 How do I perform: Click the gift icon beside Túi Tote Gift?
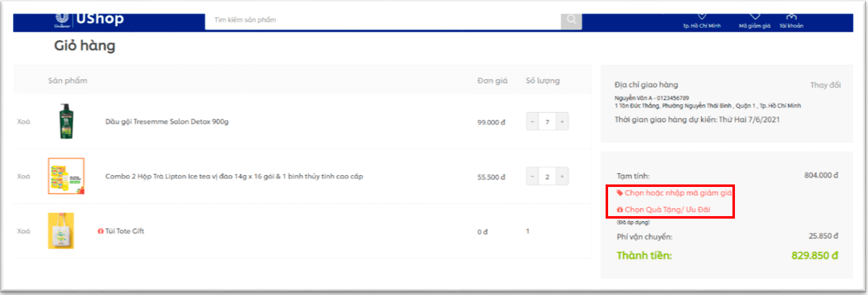[x=101, y=232]
